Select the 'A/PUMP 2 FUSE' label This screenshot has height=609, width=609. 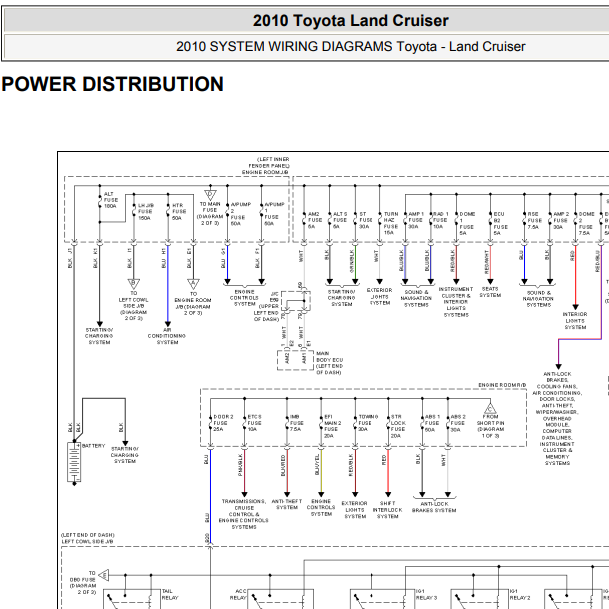point(241,214)
